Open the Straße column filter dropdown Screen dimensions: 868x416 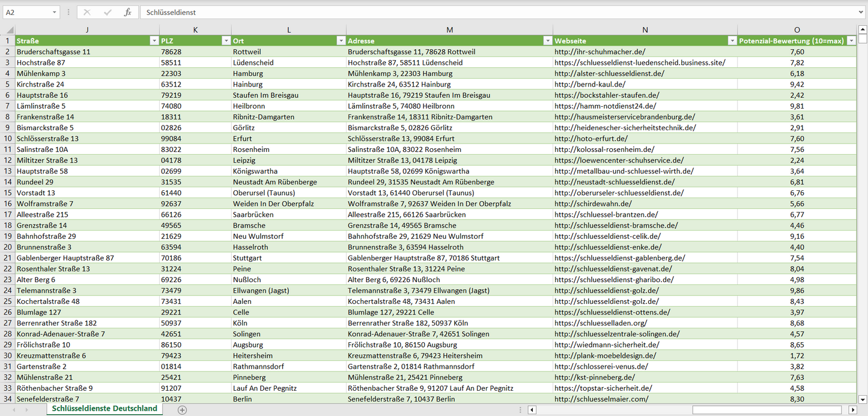154,41
